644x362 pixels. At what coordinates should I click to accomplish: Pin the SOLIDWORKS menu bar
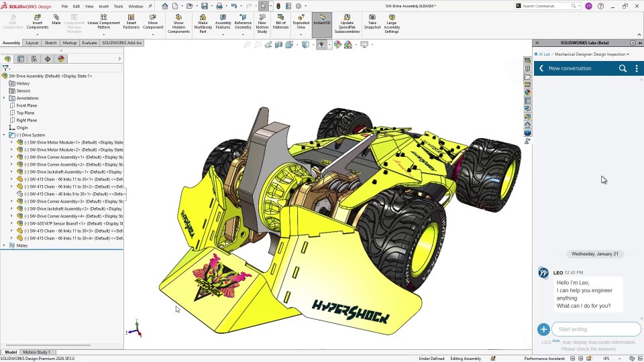point(151,6)
